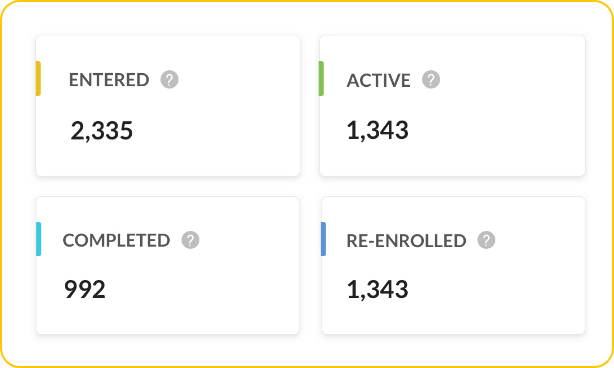Open the help icon beside COMPLETED
614x368 pixels.
pos(190,240)
